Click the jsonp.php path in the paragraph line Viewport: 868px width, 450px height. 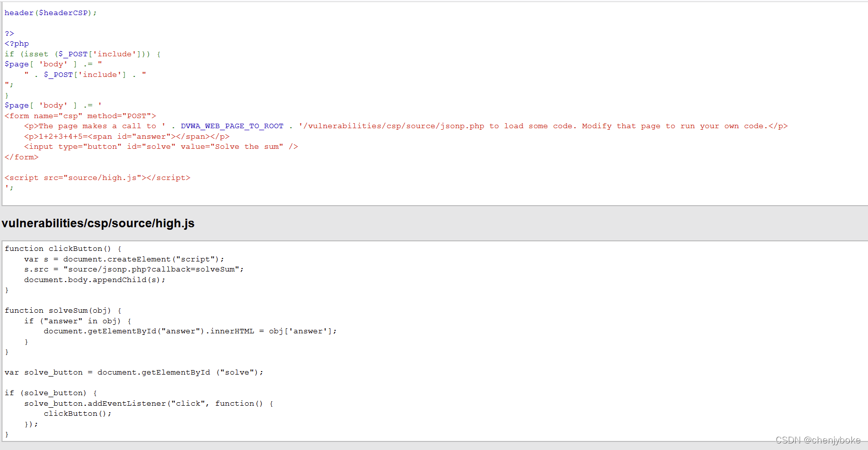point(392,126)
